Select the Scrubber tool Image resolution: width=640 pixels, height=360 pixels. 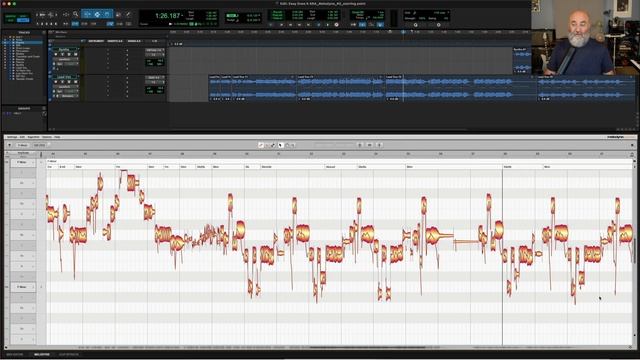119,14
